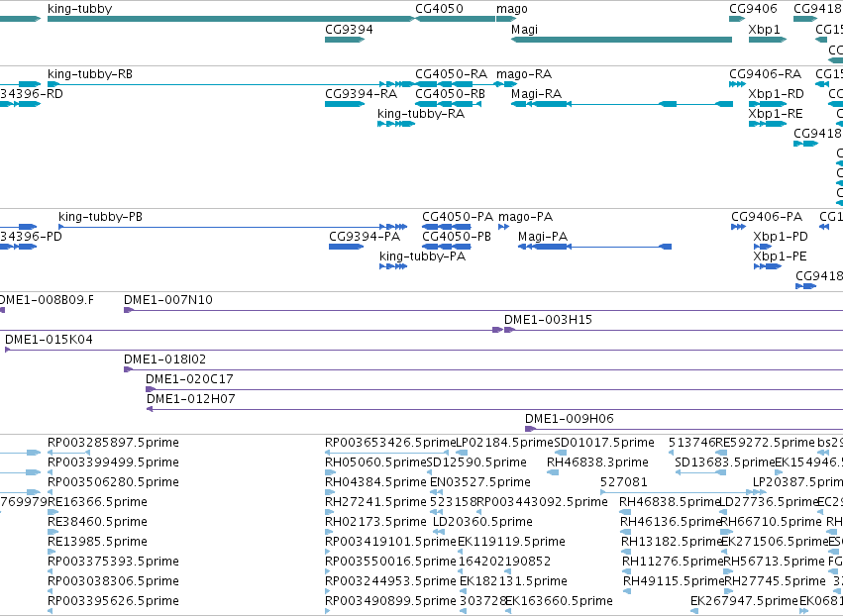The image size is (843, 616).
Task: Click EST RP003490899.5prime
Action: coord(328,611)
